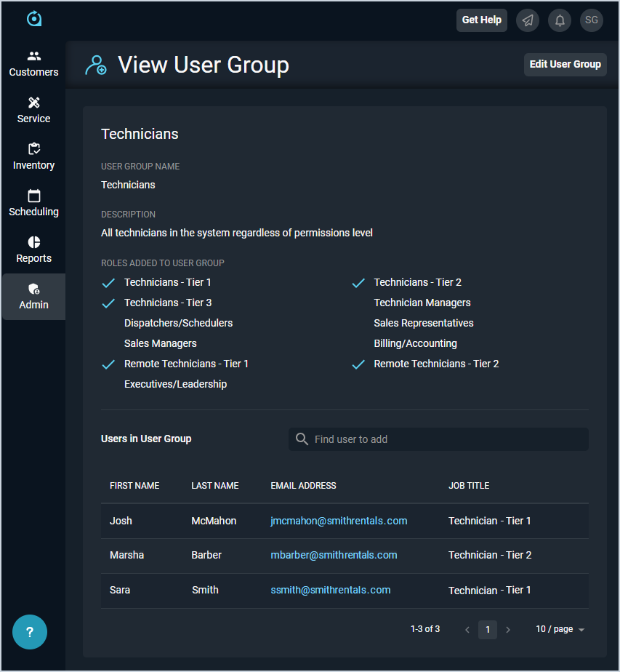Image resolution: width=620 pixels, height=672 pixels.
Task: Sort by JOB TITLE column header
Action: coord(469,486)
